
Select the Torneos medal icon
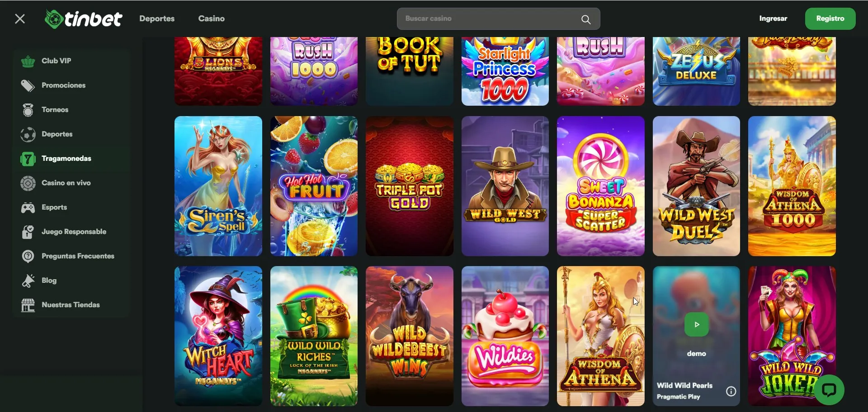click(28, 110)
